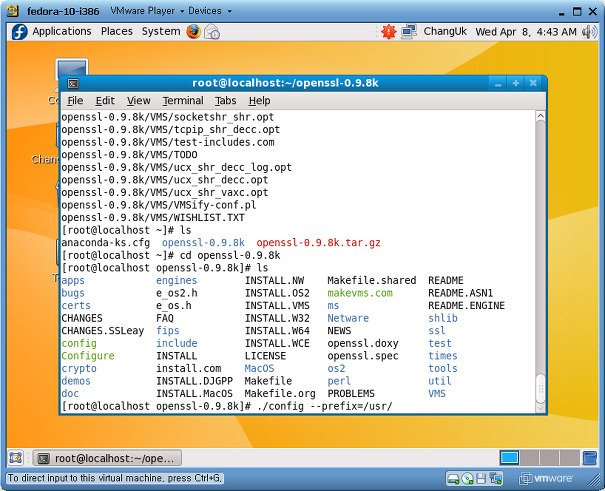Click the blue openssl-0.9.8k directory name
The width and height of the screenshot is (605, 491).
tap(203, 243)
